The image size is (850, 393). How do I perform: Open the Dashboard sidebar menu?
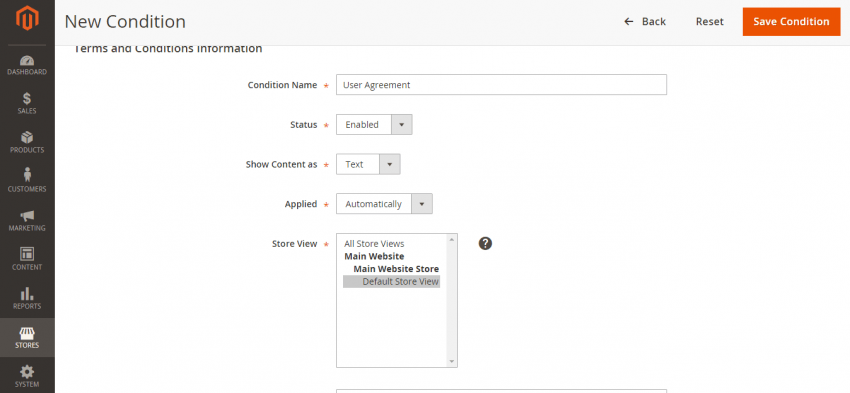pos(27,65)
